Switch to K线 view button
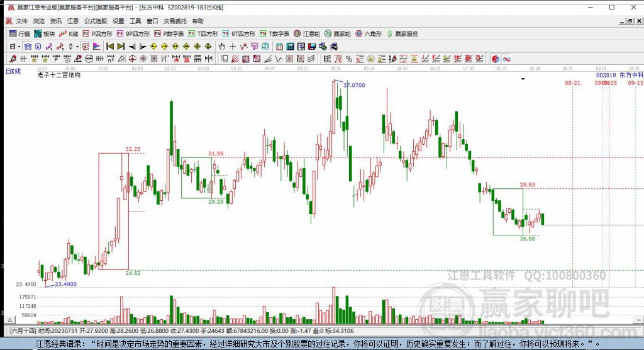This screenshot has width=644, height=350. tap(69, 34)
